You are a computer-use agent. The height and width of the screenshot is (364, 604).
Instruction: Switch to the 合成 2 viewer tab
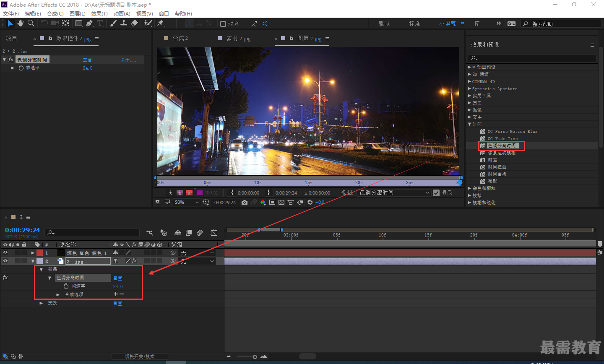[x=180, y=38]
